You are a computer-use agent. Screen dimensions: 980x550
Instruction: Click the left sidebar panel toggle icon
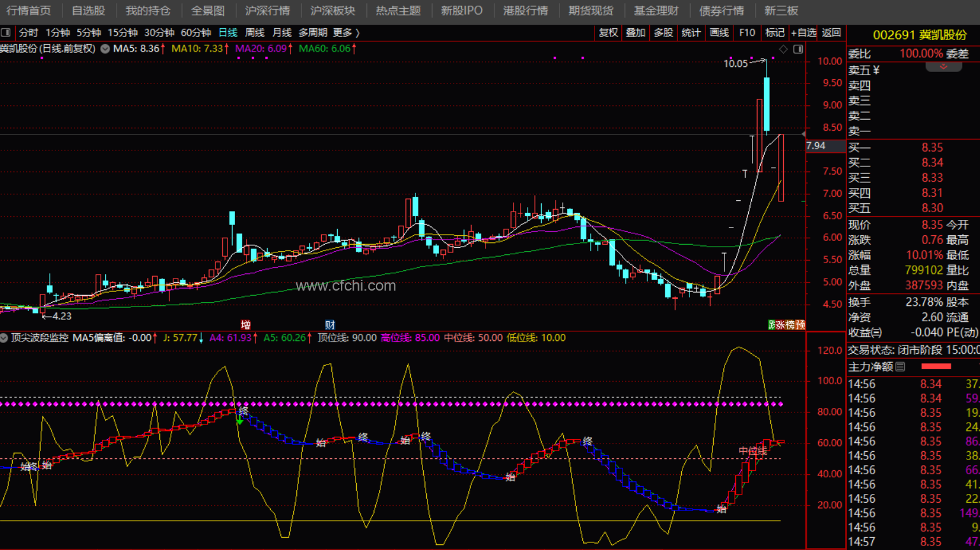click(x=6, y=33)
